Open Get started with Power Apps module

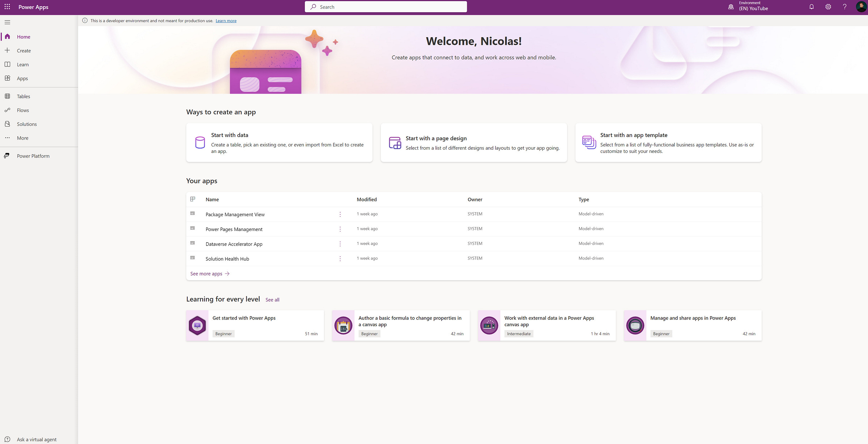click(x=255, y=325)
